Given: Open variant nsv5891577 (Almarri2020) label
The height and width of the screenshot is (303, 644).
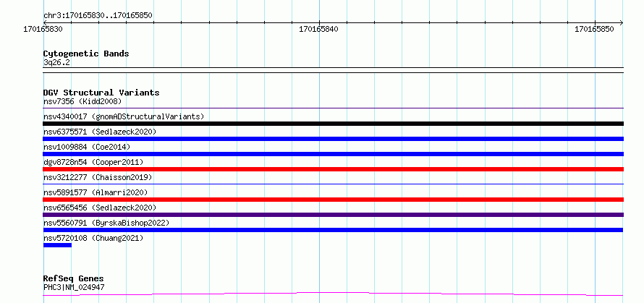Looking at the screenshot, I should [x=96, y=192].
